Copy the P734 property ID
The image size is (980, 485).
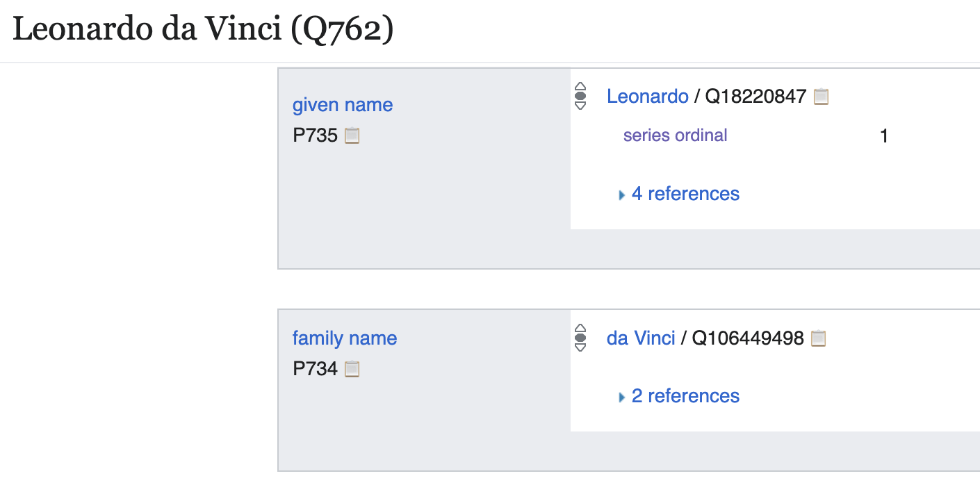(352, 369)
